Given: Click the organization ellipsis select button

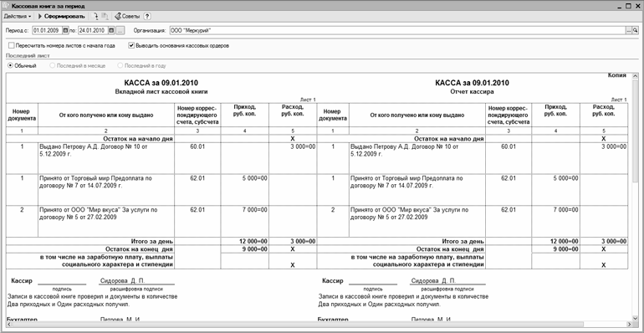Looking at the screenshot, I should pyautogui.click(x=628, y=30).
